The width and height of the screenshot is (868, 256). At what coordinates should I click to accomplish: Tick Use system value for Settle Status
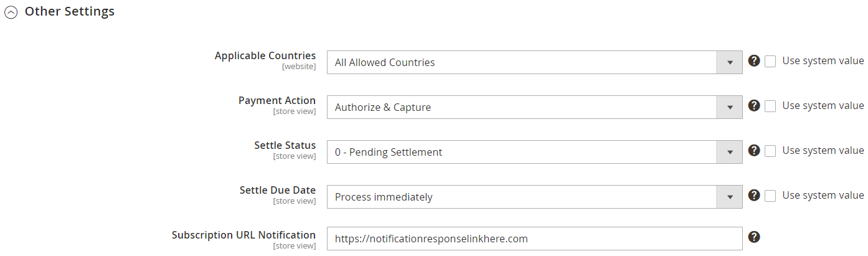770,151
